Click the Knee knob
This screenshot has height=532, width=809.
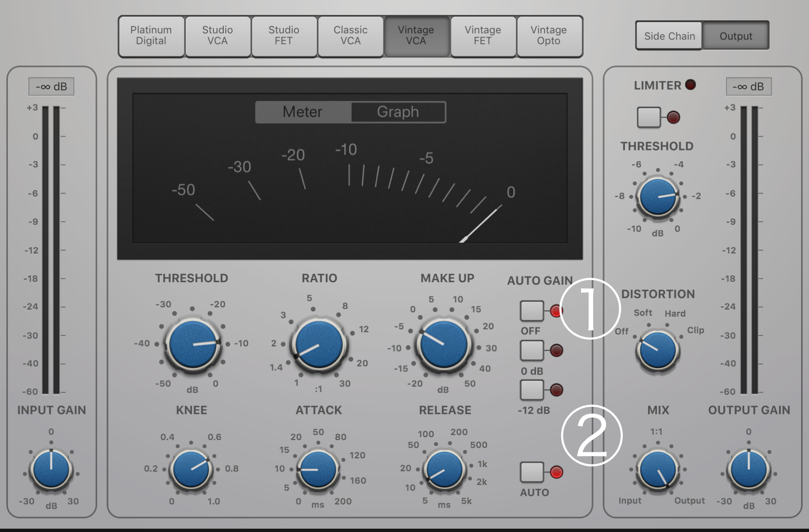[x=191, y=469]
